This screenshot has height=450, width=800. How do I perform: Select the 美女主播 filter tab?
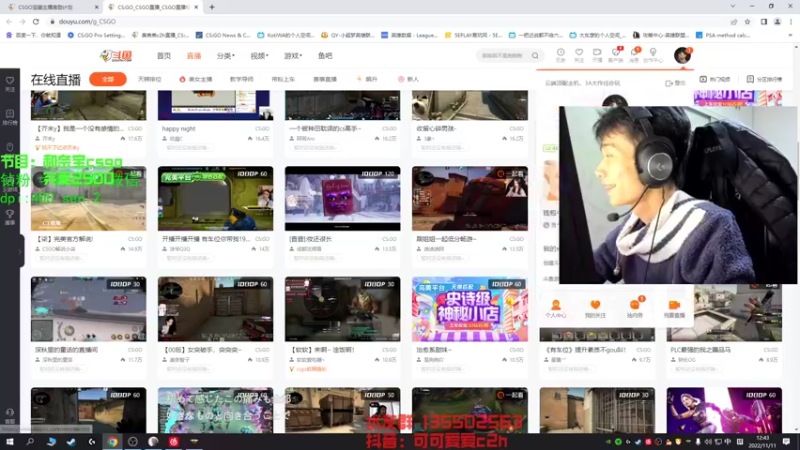coord(196,79)
